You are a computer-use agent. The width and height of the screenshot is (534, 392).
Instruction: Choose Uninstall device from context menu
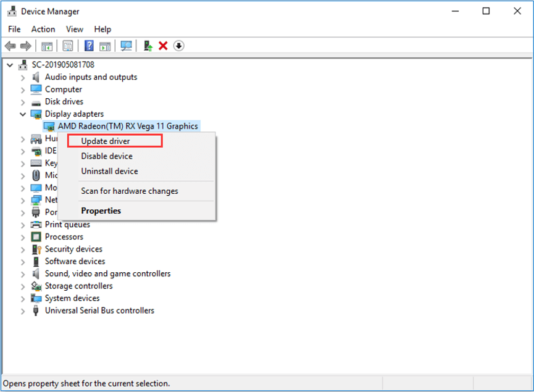[x=109, y=171]
